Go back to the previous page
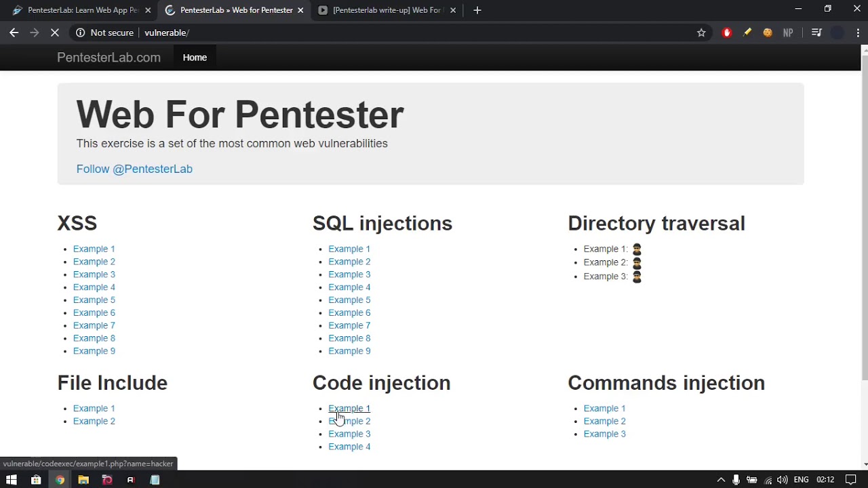 pos(14,33)
